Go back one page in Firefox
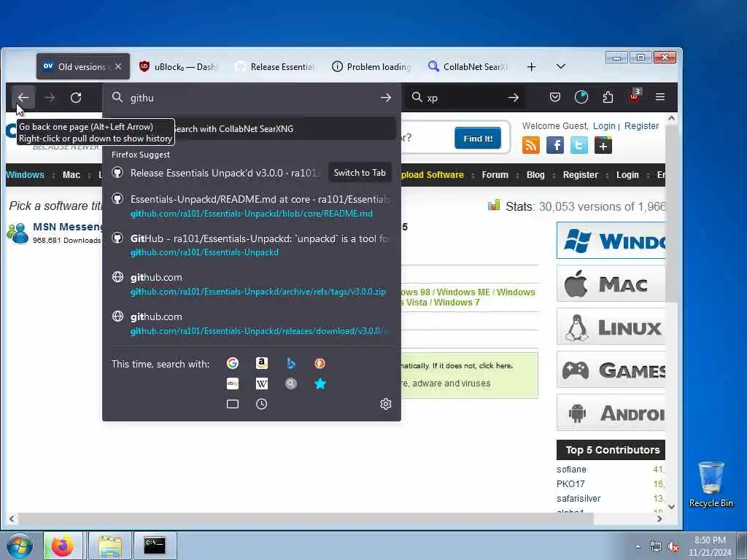This screenshot has height=560, width=747. (x=23, y=98)
